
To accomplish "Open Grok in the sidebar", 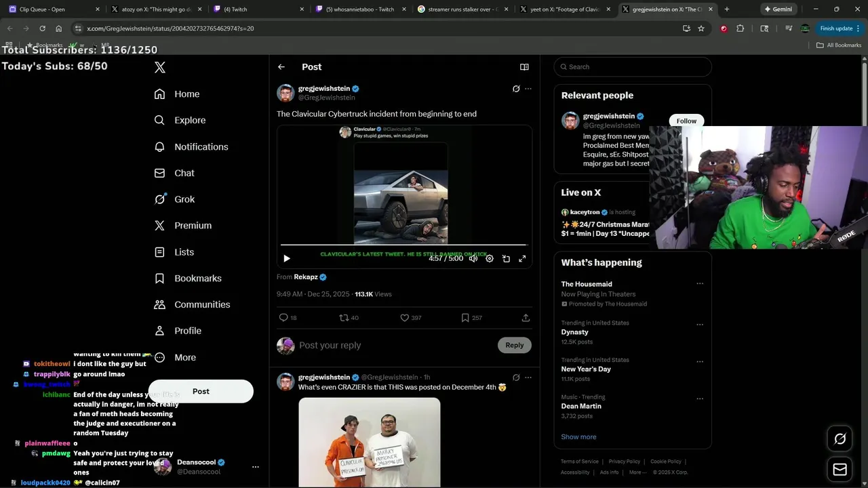I will coord(174,199).
